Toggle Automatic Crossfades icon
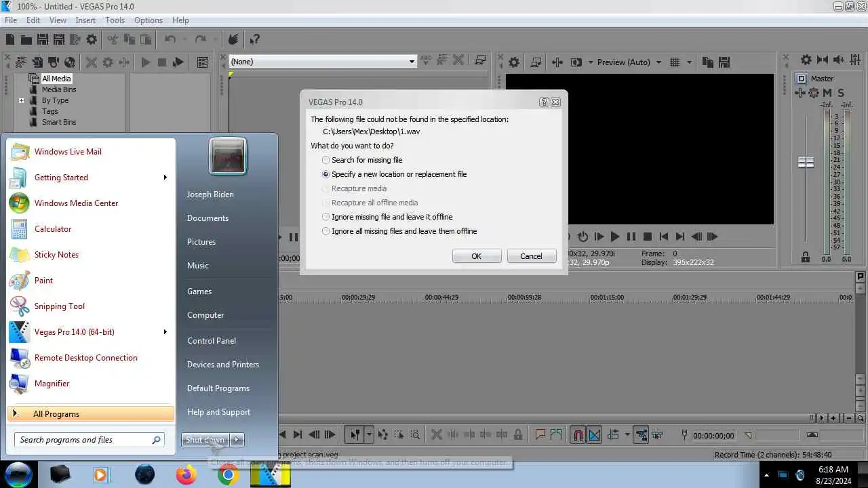The height and width of the screenshot is (488, 868). pos(594,435)
